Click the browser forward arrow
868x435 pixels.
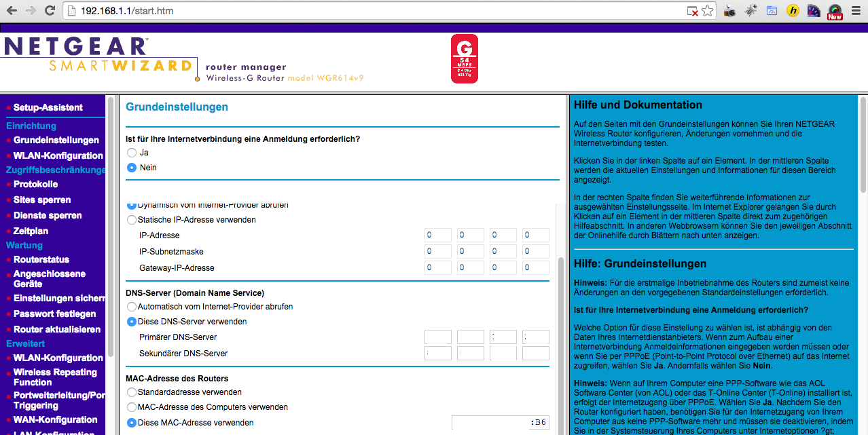31,11
